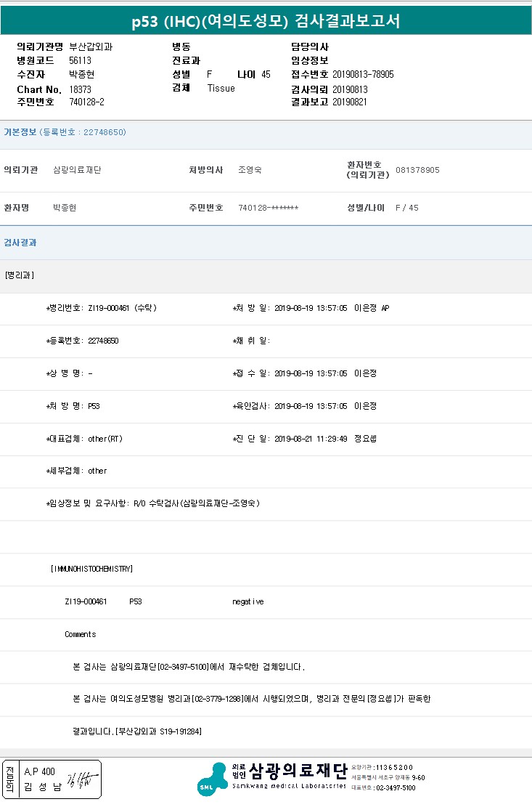The width and height of the screenshot is (532, 807).
Task: Click the 병리번호 ZI19-000461 line
Action: (102, 308)
